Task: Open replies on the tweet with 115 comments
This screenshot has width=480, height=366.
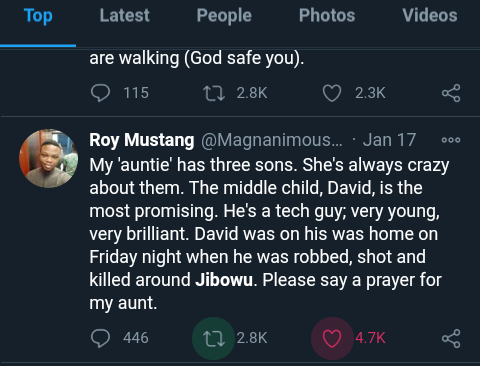Action: click(x=100, y=93)
